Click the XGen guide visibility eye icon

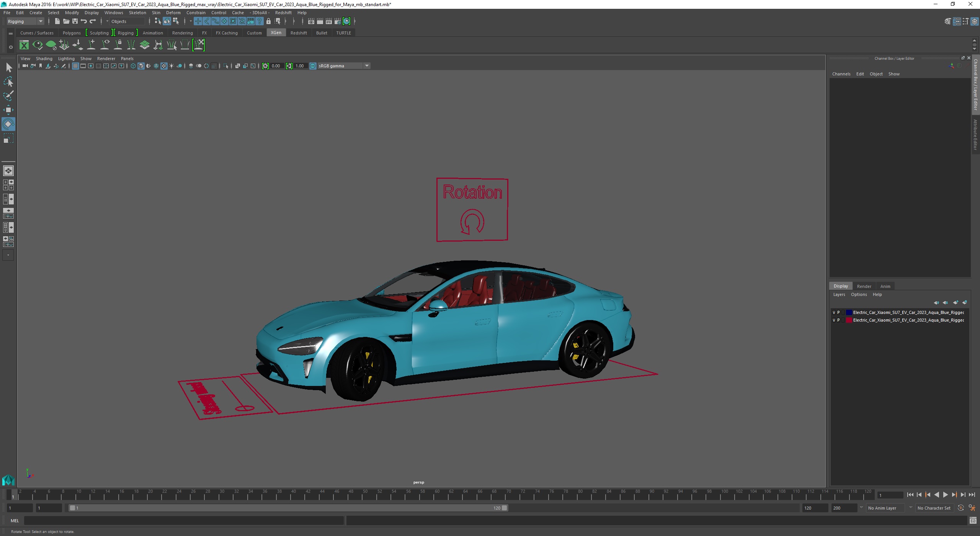[105, 45]
